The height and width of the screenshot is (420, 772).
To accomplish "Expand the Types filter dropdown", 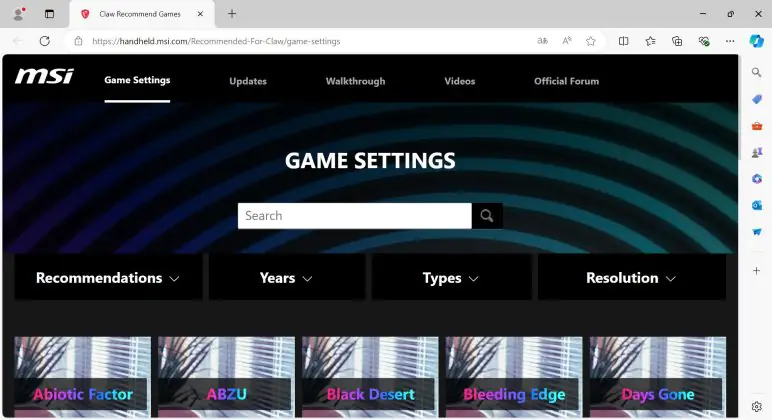I will [x=451, y=278].
